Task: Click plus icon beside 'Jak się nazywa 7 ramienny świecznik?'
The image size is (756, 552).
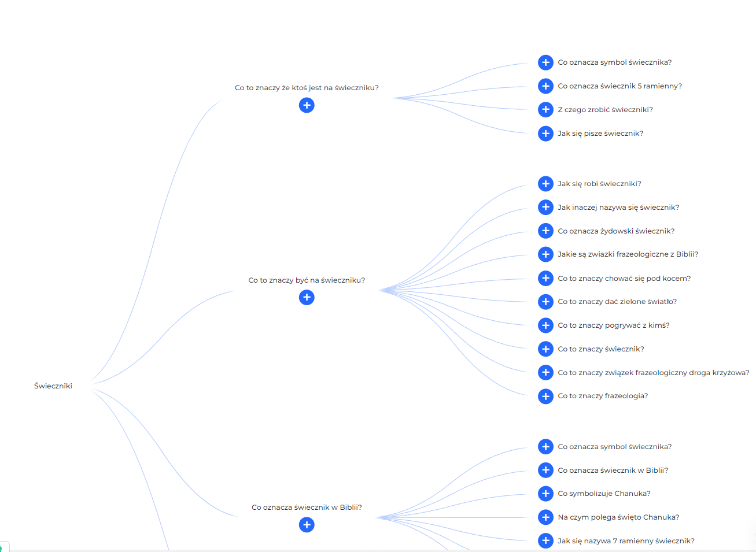Action: [545, 541]
